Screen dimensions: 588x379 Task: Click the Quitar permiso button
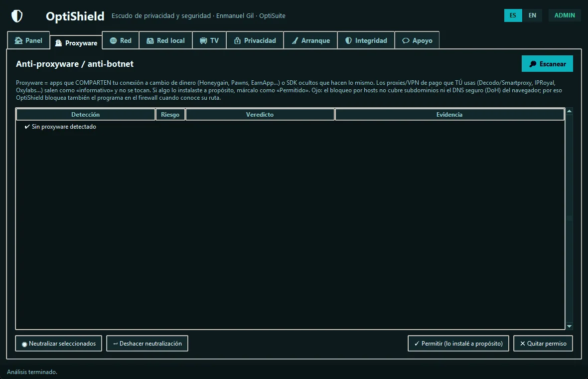[543, 344]
